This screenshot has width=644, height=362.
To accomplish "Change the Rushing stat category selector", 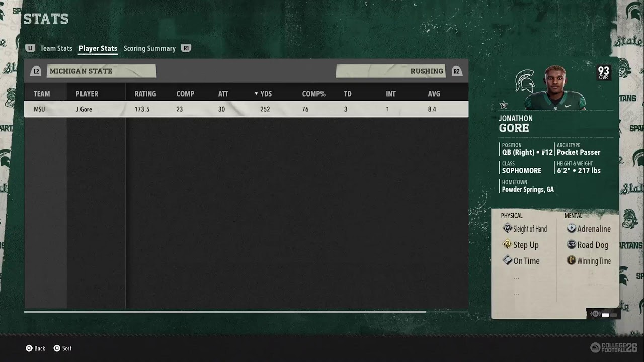I will (x=391, y=71).
